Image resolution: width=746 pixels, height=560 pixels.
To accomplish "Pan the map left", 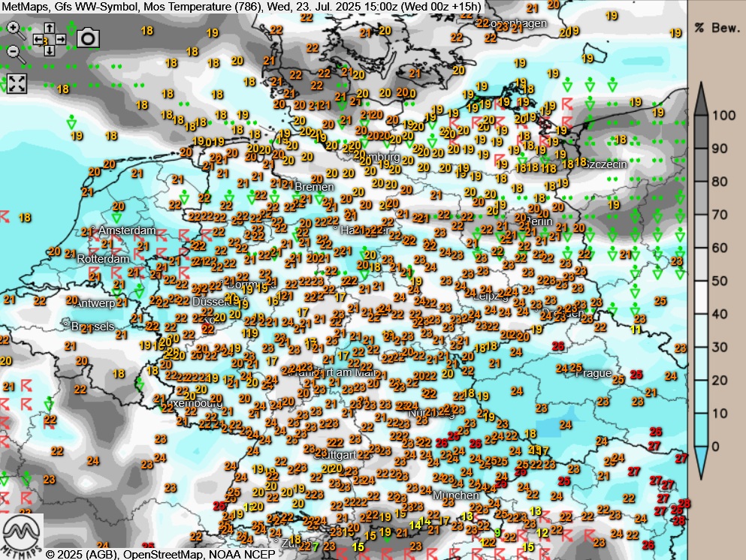I will click(x=38, y=39).
